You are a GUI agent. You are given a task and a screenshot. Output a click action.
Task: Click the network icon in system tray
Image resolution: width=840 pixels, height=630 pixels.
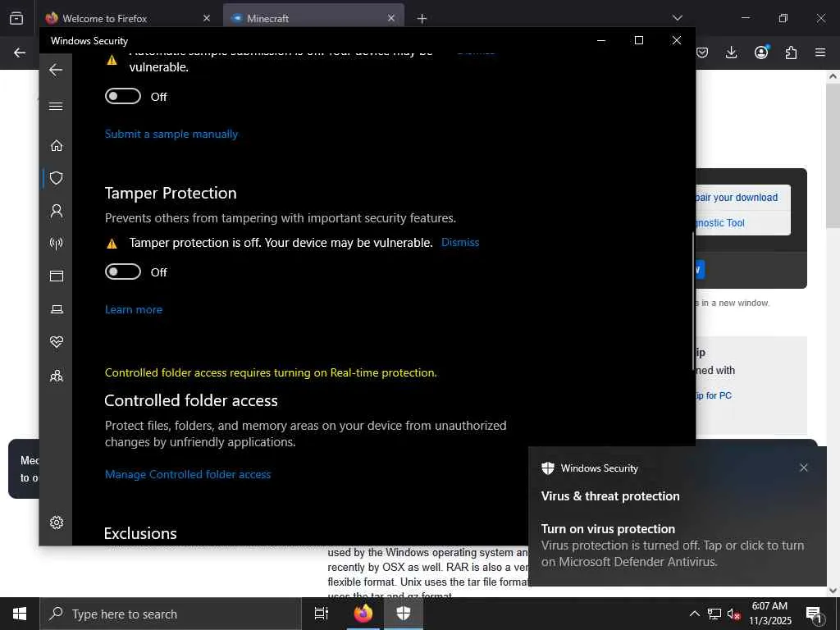pos(714,614)
